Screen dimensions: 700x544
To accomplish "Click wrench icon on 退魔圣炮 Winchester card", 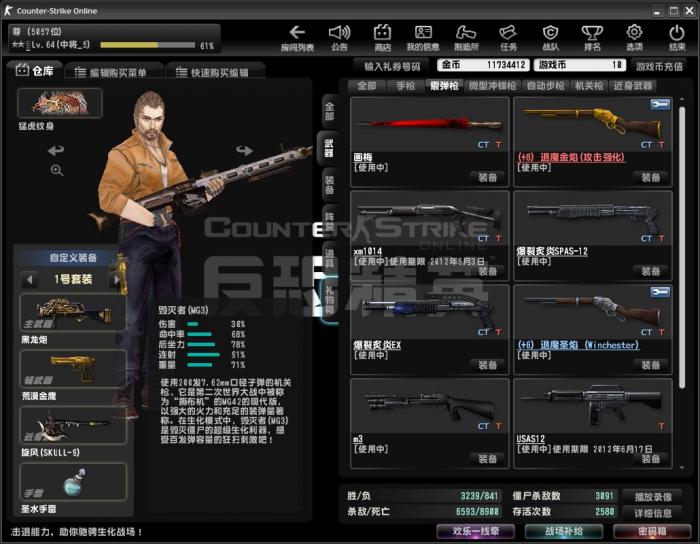I will click(660, 292).
